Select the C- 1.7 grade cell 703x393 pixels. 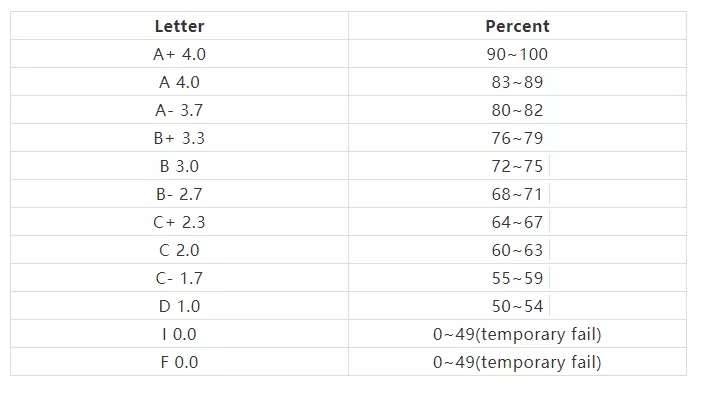[179, 278]
